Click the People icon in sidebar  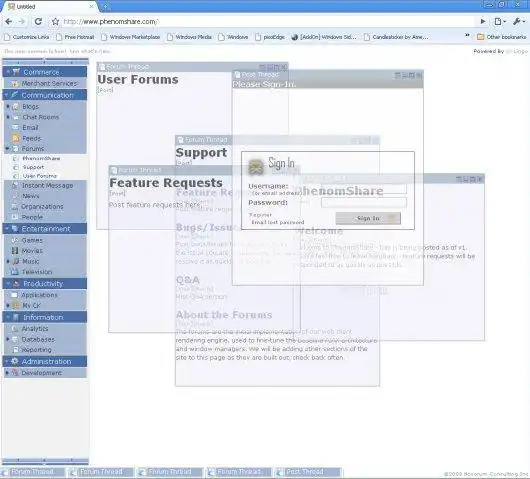pos(15,217)
